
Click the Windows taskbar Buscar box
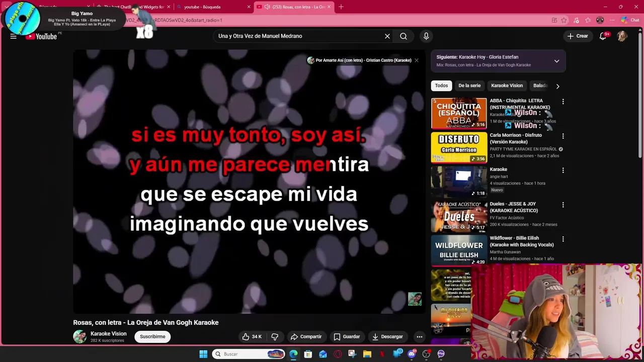[x=249, y=354]
